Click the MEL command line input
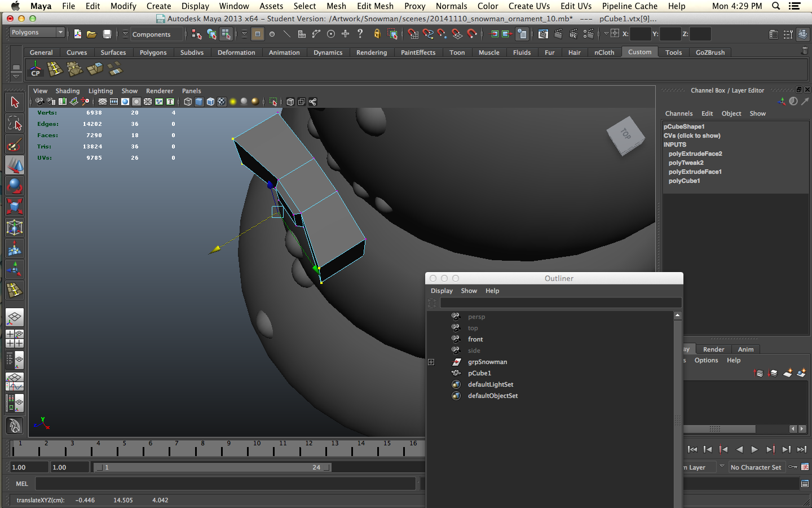Viewport: 812px width, 508px height. (x=226, y=484)
